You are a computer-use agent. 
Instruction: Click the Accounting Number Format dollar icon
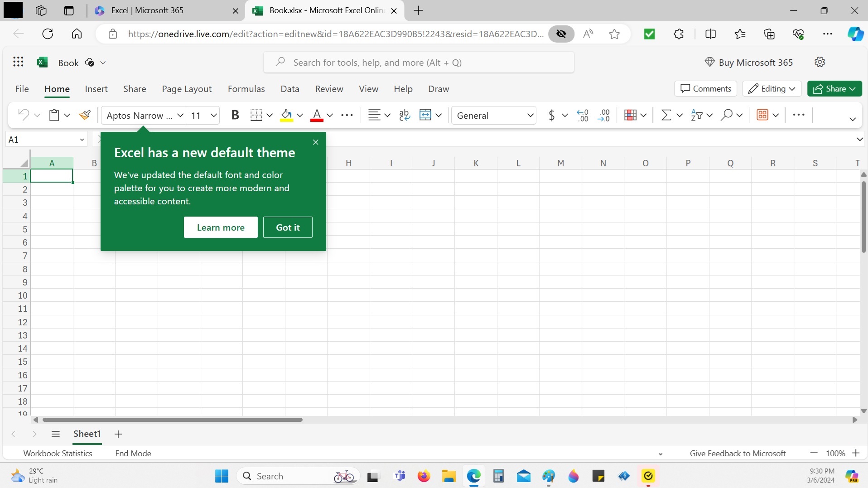point(551,115)
